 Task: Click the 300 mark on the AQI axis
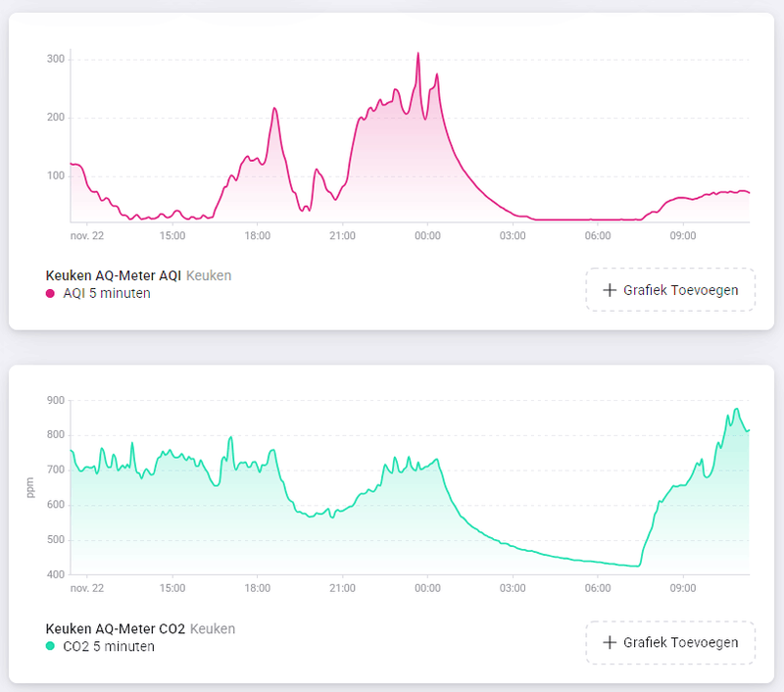click(58, 56)
